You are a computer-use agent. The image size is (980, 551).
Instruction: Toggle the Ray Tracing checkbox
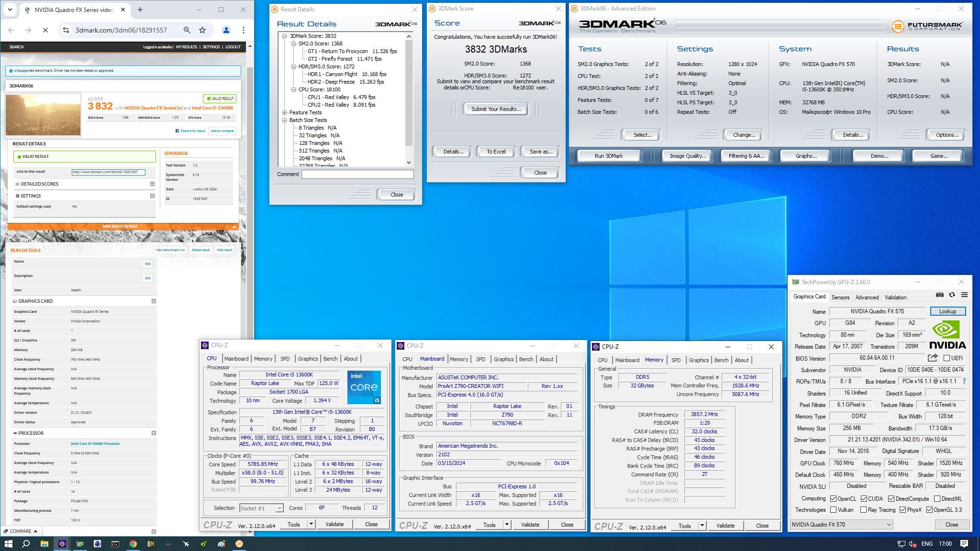[x=864, y=510]
